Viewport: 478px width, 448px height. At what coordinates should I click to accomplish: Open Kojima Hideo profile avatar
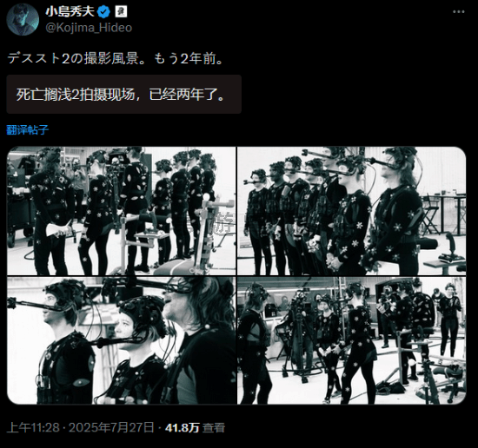(23, 19)
